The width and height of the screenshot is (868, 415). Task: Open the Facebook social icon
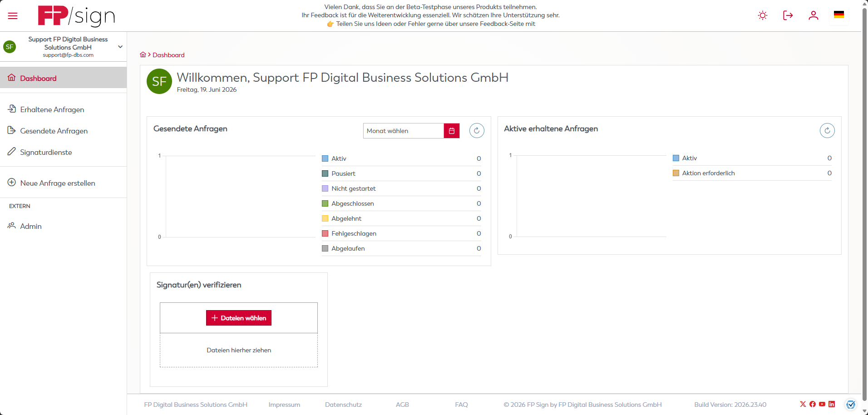[813, 404]
